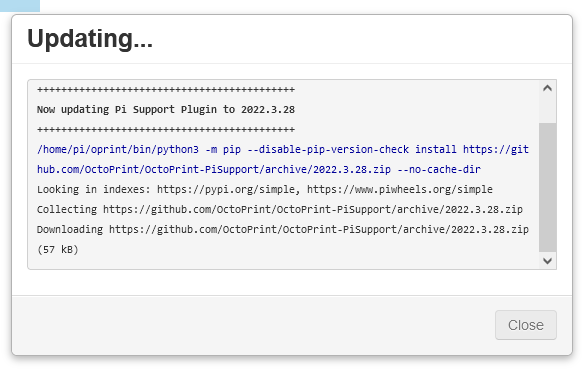Click scrollbar track above the thumb
582x373 pixels.
click(x=547, y=110)
